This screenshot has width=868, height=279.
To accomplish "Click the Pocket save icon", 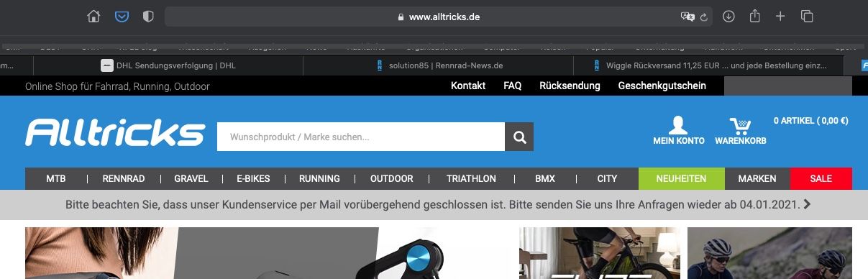I will pos(122,16).
